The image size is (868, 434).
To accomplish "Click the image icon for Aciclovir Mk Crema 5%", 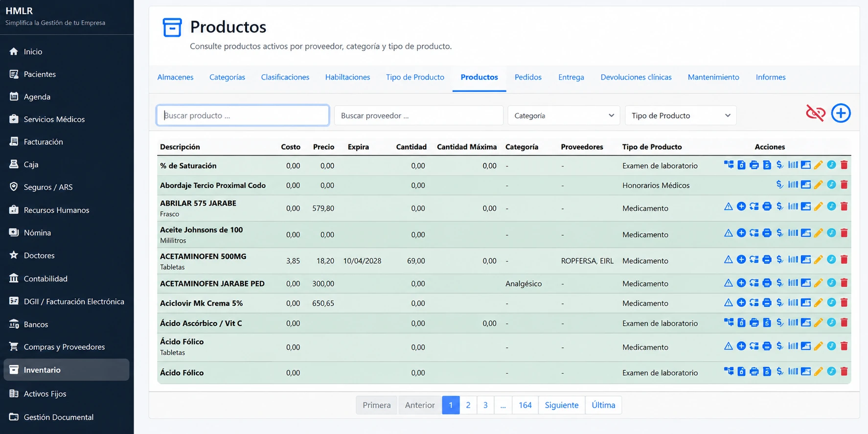I will tap(806, 302).
